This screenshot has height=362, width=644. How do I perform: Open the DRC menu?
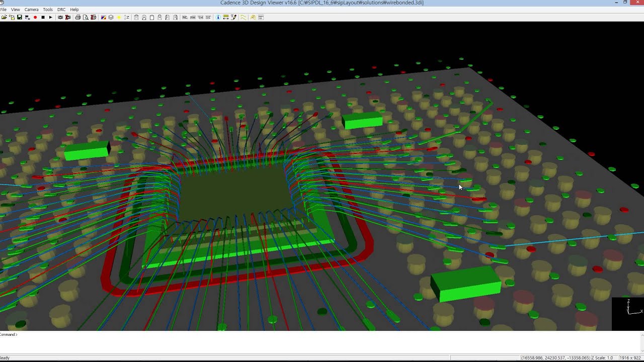61,10
